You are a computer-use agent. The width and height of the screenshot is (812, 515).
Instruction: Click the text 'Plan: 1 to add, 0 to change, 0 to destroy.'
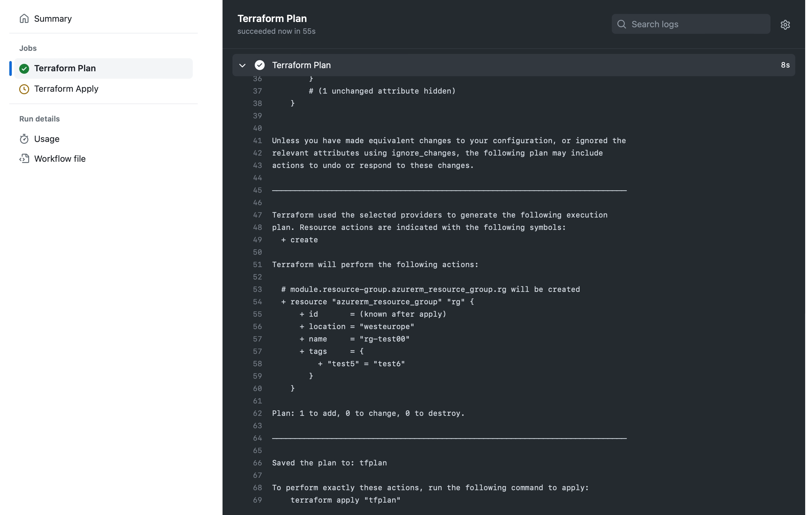click(x=368, y=414)
